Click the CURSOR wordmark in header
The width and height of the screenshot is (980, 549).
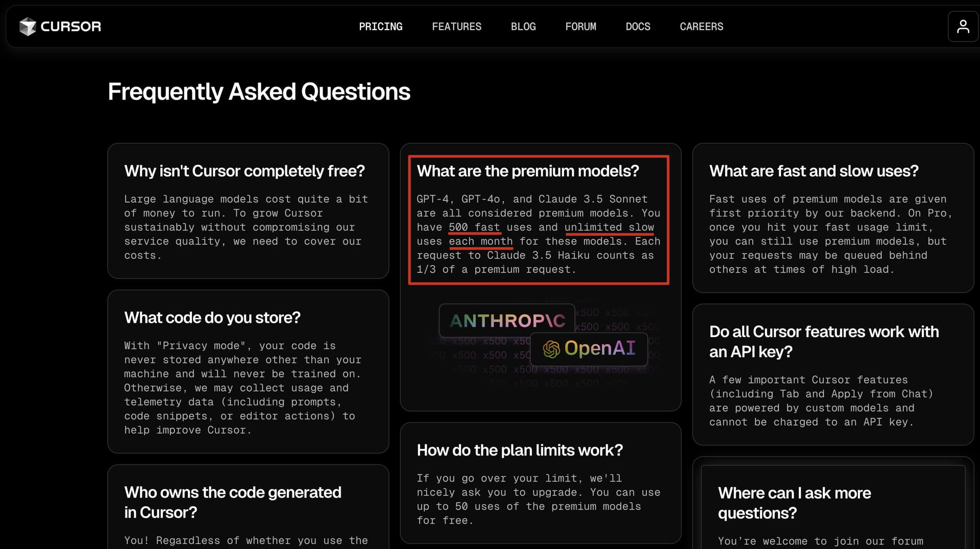tap(71, 27)
